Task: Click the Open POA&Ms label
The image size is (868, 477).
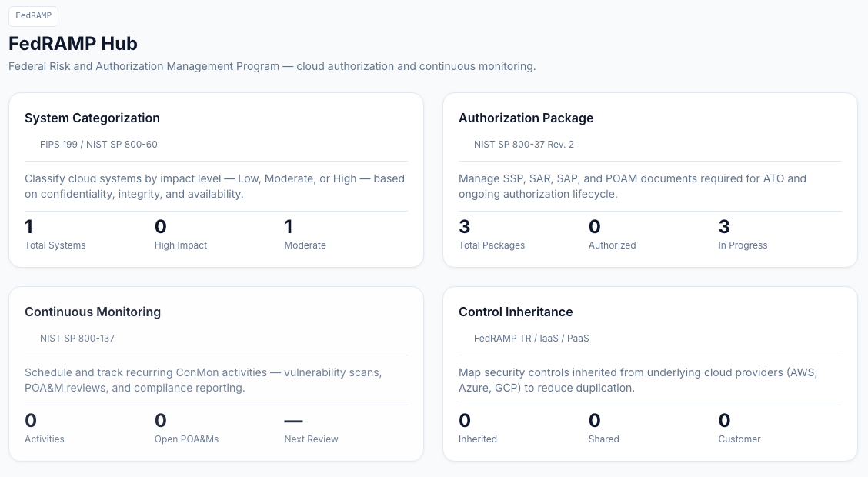Action: tap(186, 439)
